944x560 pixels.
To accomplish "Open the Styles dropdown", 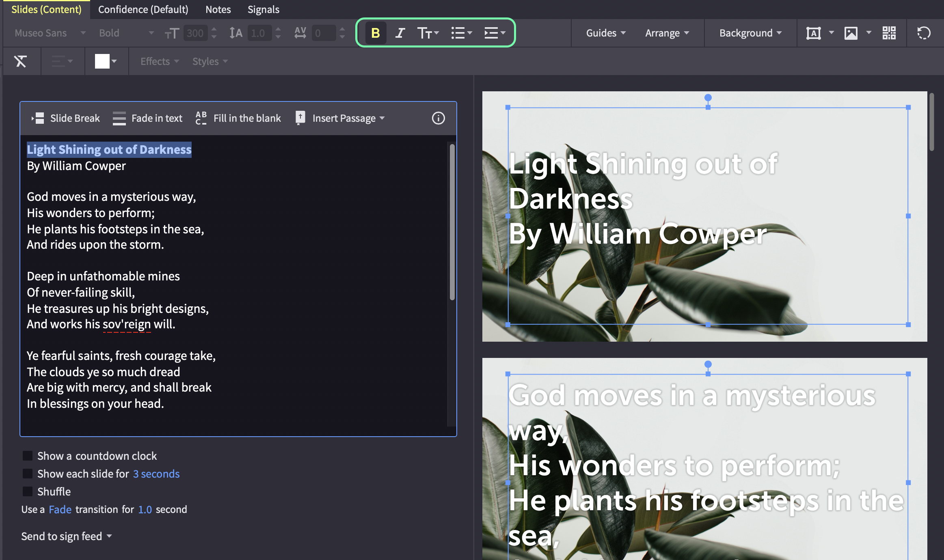I will click(210, 61).
